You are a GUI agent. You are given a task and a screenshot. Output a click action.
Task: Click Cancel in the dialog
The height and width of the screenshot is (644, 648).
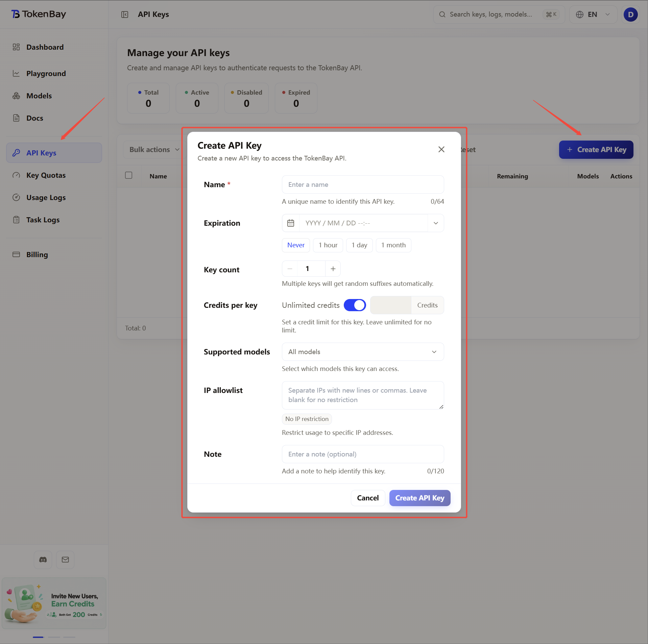point(368,498)
